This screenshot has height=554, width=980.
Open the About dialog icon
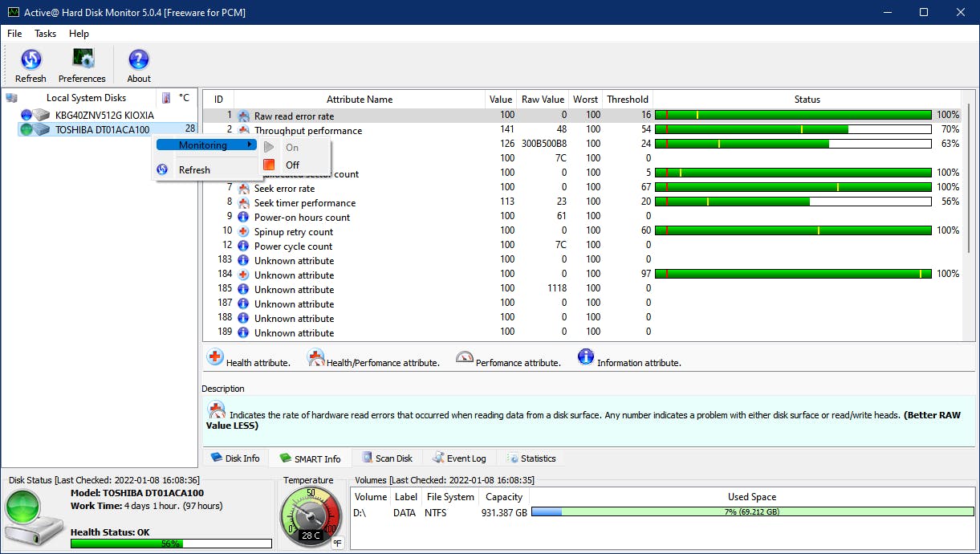pyautogui.click(x=139, y=59)
